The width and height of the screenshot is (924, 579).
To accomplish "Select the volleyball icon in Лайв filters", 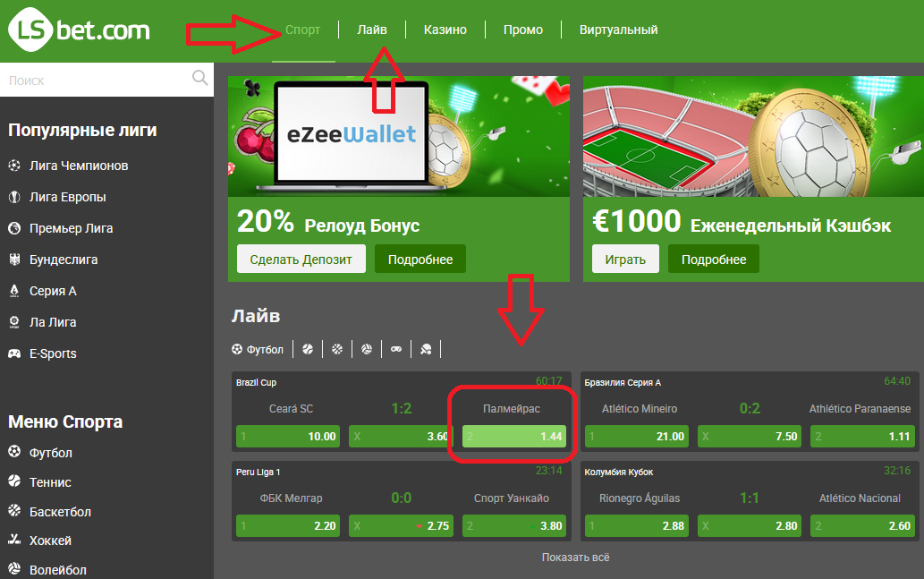I will pos(367,349).
